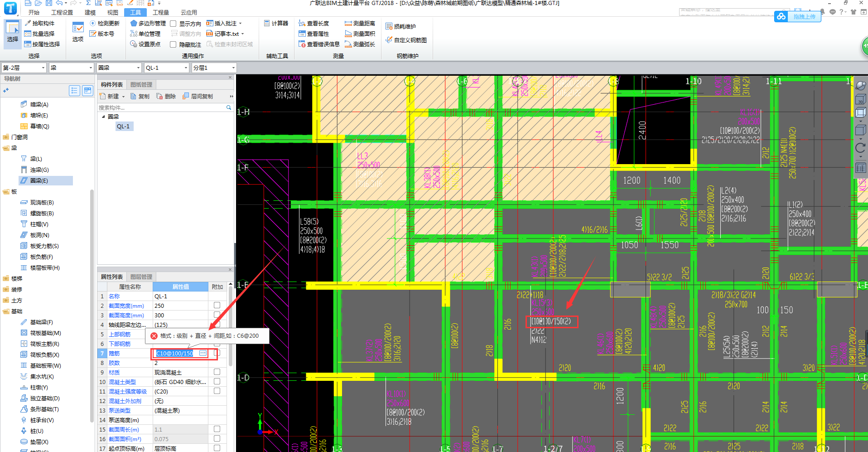868x452 pixels.
Task: Open the 工程设置 ribbon tab
Action: click(x=62, y=12)
